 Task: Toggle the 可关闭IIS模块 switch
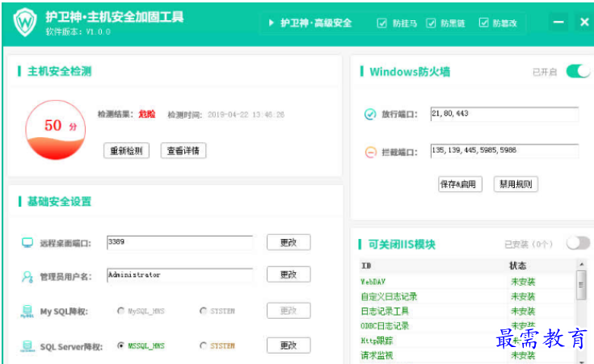(x=578, y=243)
